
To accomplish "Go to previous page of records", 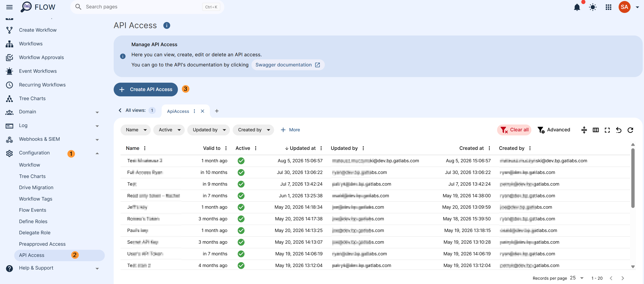I will 611,278.
